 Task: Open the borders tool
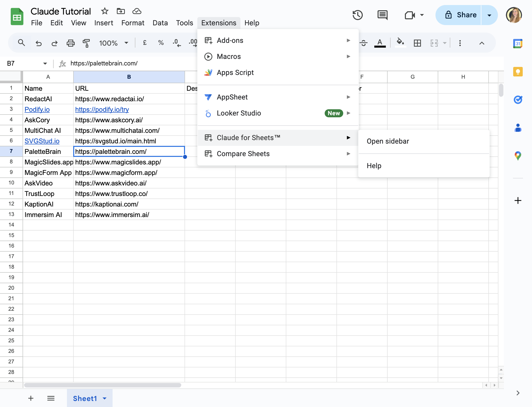tap(417, 43)
